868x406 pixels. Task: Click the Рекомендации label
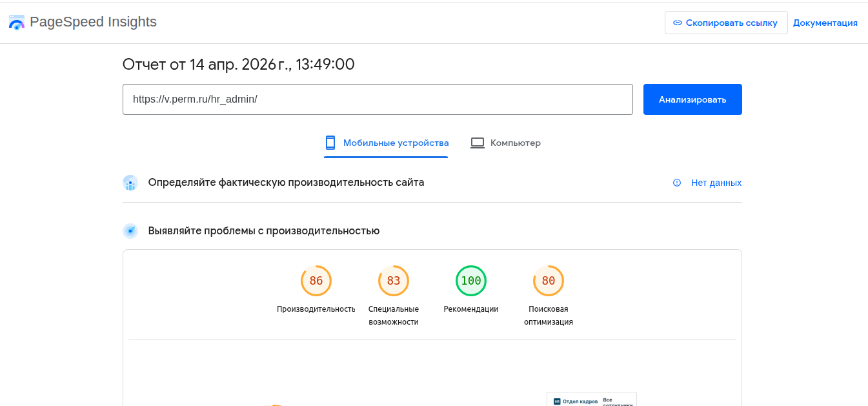tap(471, 309)
